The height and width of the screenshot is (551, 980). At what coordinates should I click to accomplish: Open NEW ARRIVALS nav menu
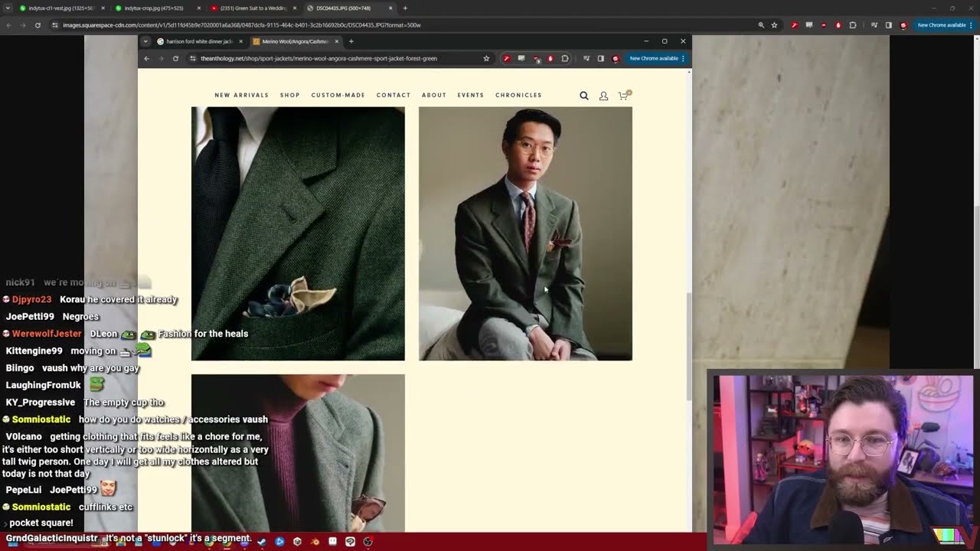point(242,96)
